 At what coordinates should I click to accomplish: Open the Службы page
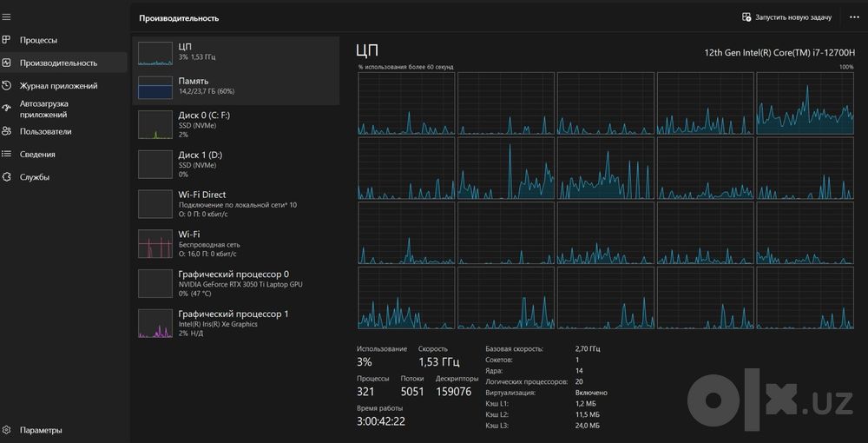point(63,177)
